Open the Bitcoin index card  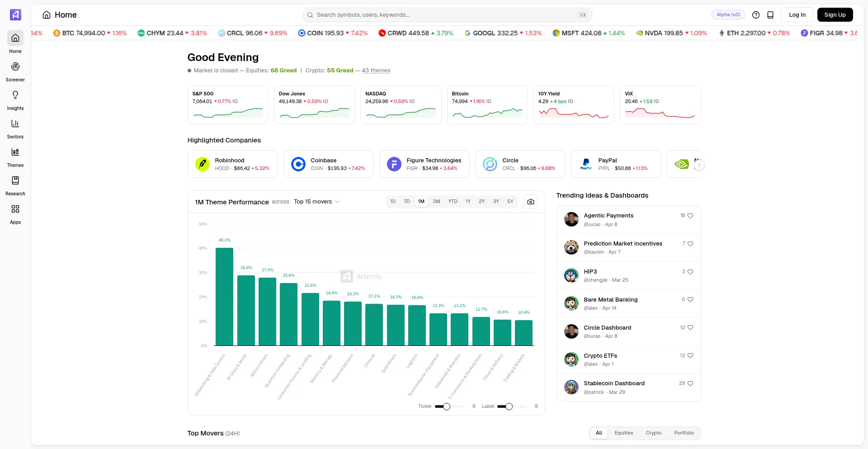coord(487,105)
